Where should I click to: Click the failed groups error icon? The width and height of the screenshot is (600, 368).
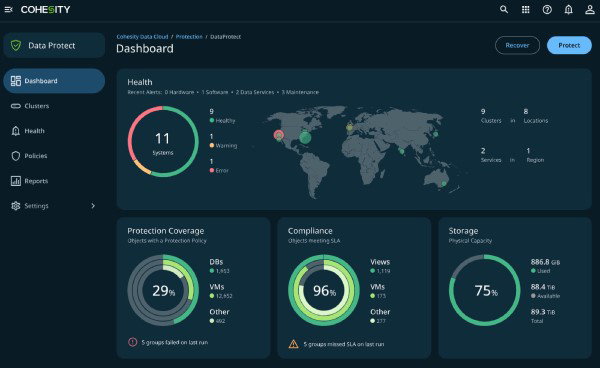132,342
